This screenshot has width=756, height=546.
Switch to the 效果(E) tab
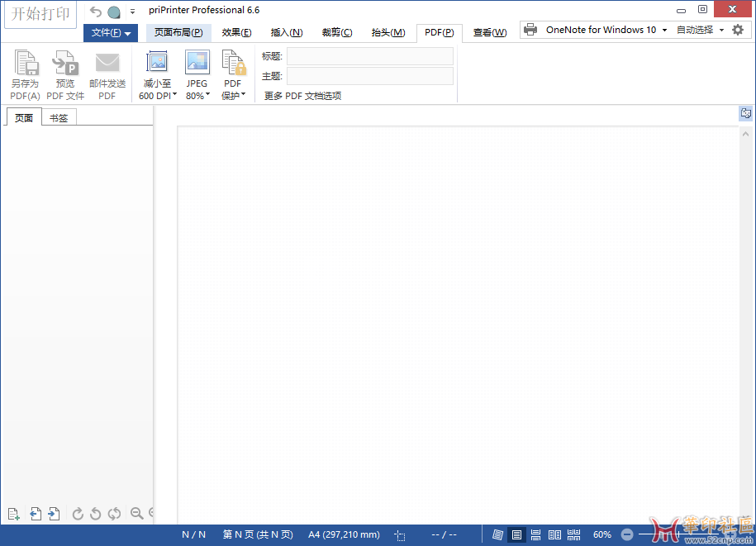coord(236,33)
